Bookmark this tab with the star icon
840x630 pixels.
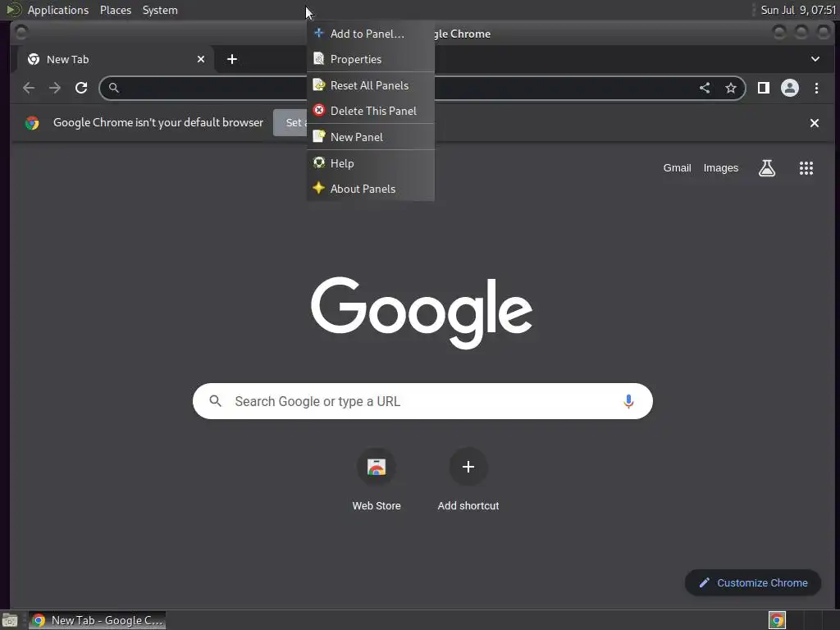(x=731, y=88)
